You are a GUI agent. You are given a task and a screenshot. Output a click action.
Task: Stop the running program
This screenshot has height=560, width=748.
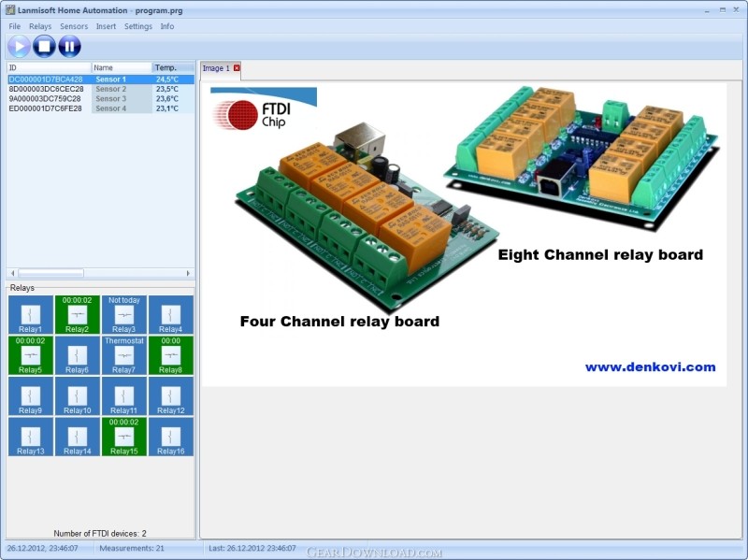(44, 46)
